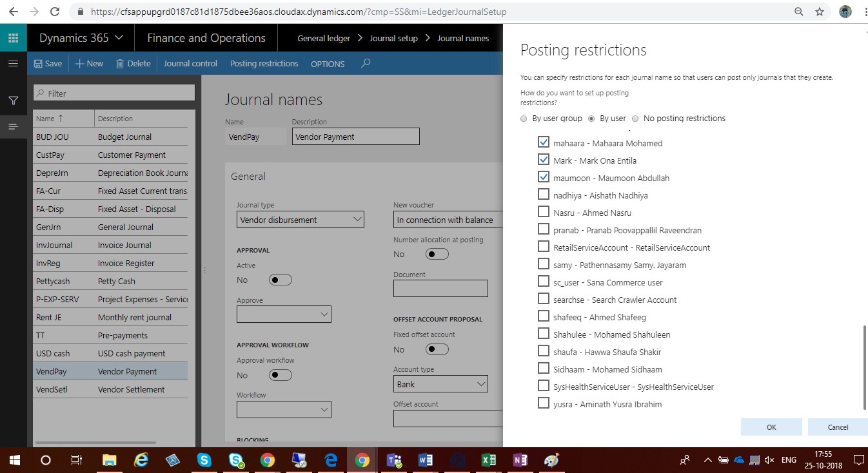This screenshot has width=868, height=473.
Task: Open Paint from the taskbar
Action: coord(552,460)
